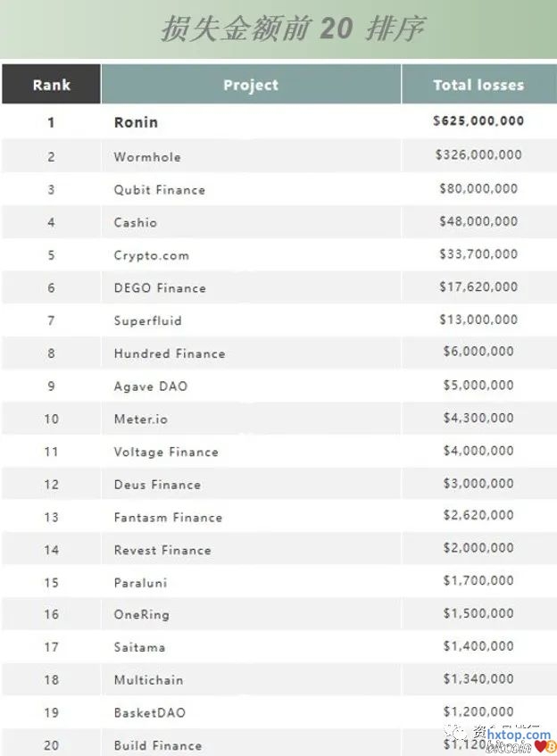Image resolution: width=557 pixels, height=756 pixels.
Task: Click the Qubit Finance row name
Action: (159, 190)
